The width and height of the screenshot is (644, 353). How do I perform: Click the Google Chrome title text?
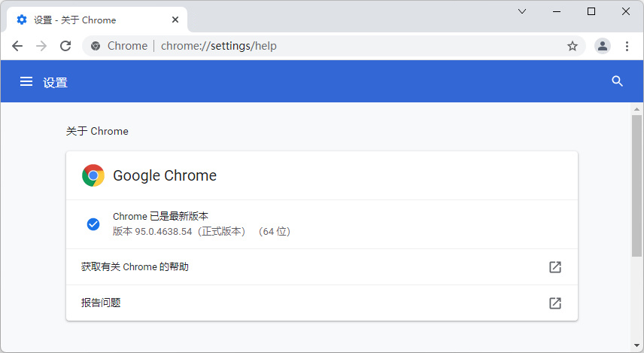(165, 175)
